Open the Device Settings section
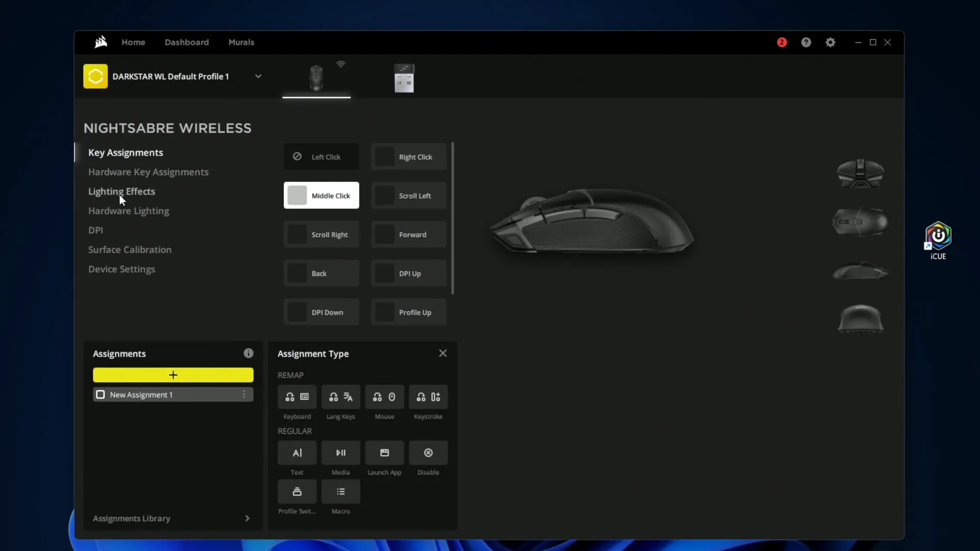Viewport: 980px width, 551px height. (122, 269)
